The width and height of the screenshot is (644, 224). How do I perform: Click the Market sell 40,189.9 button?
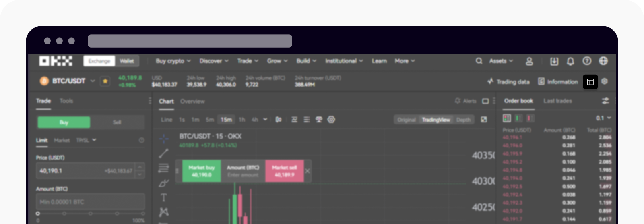coord(285,171)
